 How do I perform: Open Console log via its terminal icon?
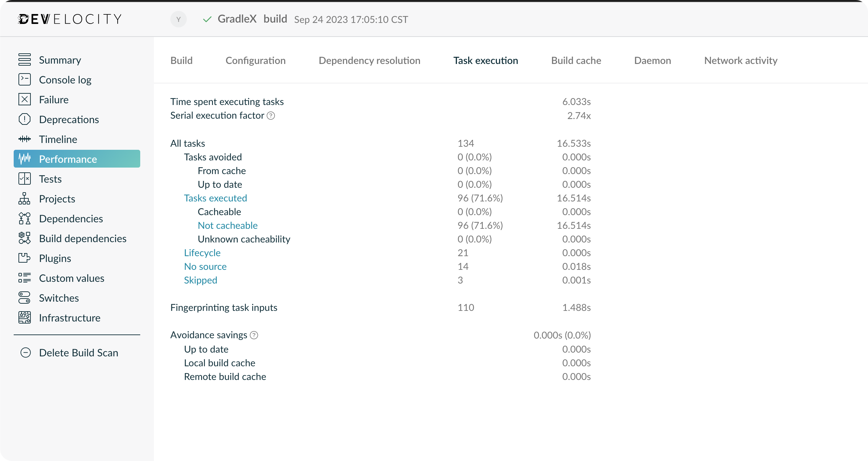coord(25,80)
